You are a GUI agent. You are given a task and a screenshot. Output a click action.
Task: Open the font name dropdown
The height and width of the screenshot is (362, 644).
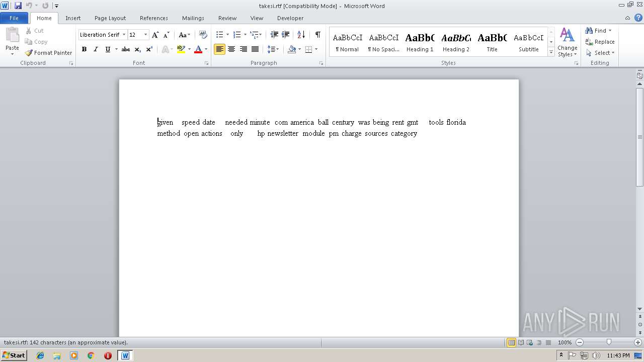tap(124, 35)
